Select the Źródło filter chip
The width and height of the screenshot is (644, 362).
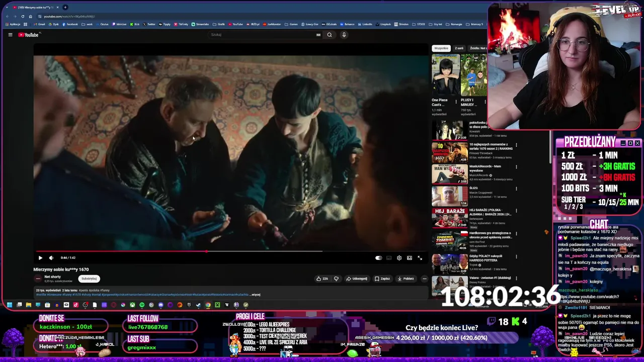[x=477, y=48]
